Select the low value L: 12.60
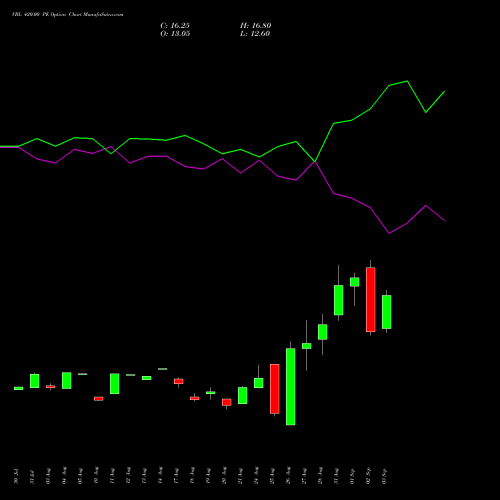Screen dimensions: 500x500 click(x=255, y=34)
